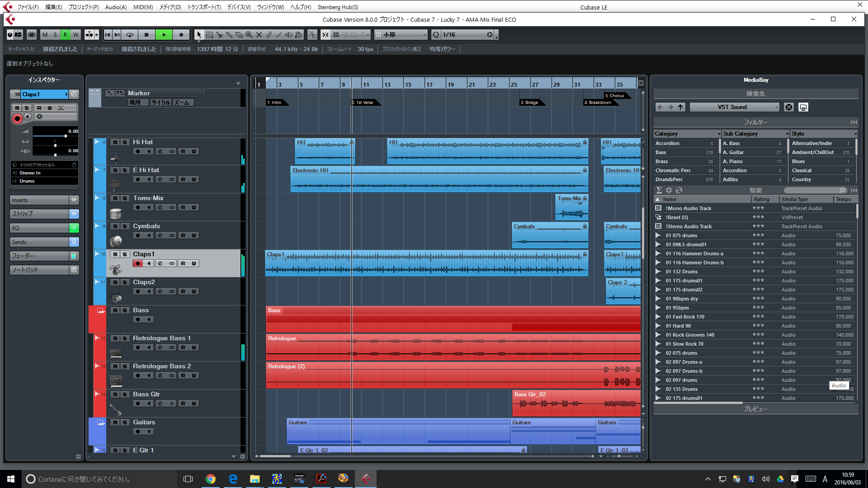Open the MIDI(M) menu
This screenshot has height=488, width=868.
point(143,7)
